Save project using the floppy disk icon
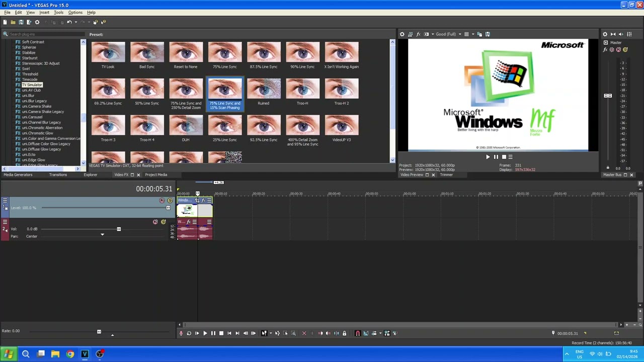 21,22
